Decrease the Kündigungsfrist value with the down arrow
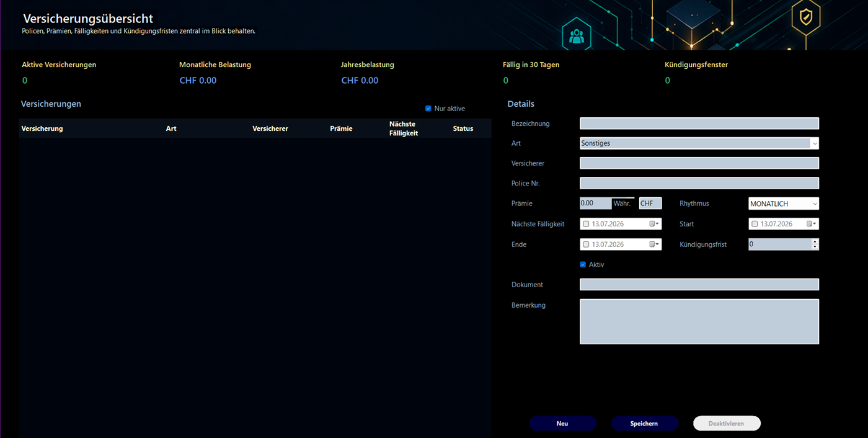The image size is (868, 438). [x=815, y=247]
